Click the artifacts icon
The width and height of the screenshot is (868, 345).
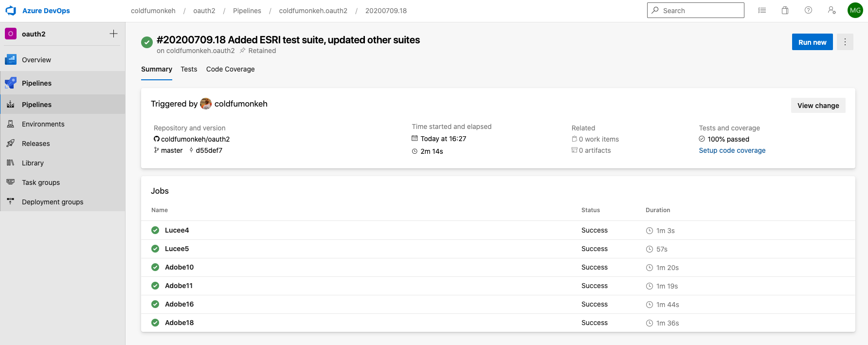coord(575,150)
